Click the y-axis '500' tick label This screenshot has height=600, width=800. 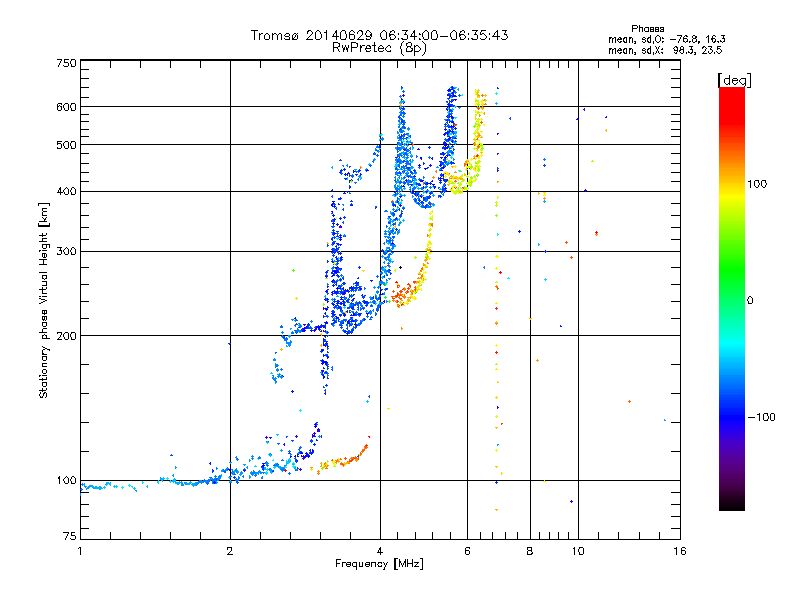pos(67,145)
